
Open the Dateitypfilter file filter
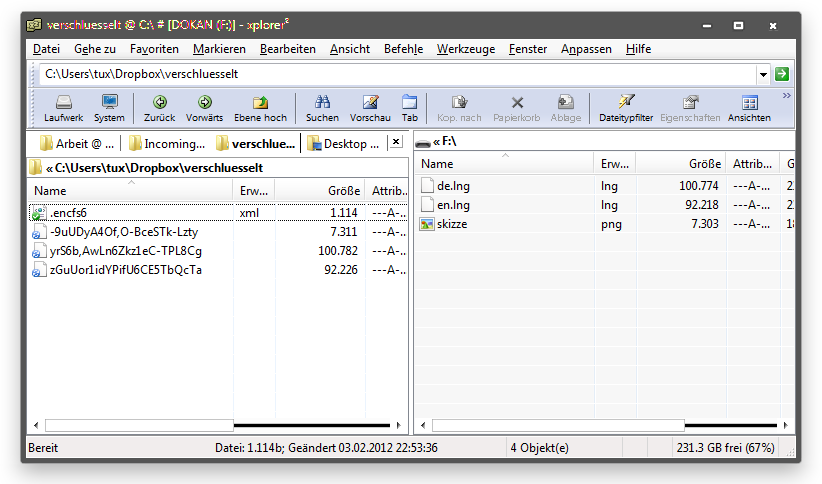pos(626,107)
